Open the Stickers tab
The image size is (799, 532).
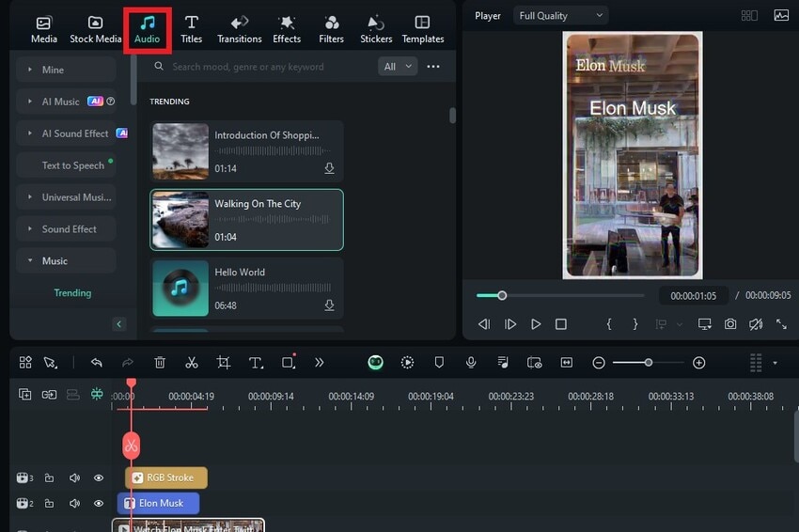[x=376, y=29]
